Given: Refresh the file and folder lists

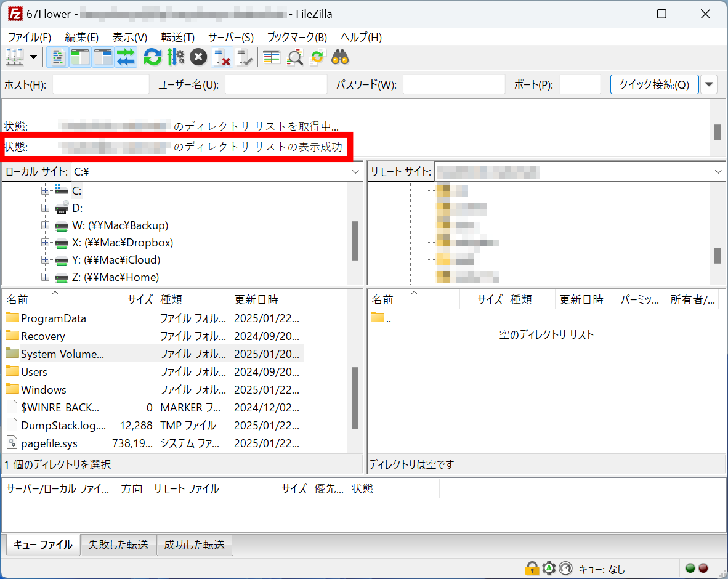Looking at the screenshot, I should [x=153, y=57].
